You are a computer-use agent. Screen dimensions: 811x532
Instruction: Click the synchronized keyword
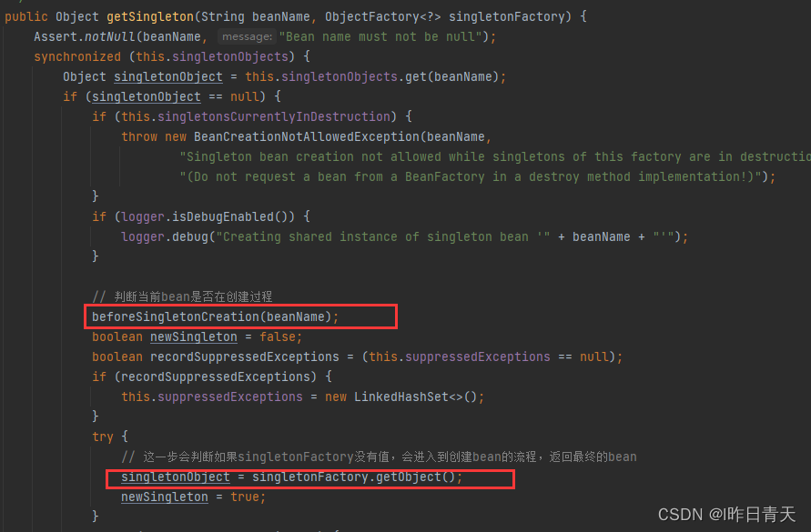point(77,56)
